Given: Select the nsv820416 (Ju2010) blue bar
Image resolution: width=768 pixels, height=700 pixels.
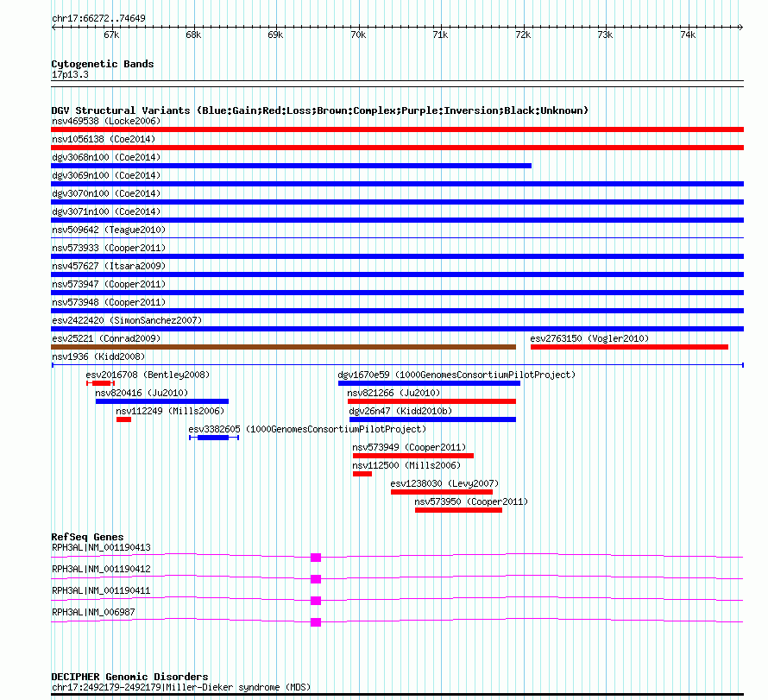Looking at the screenshot, I should point(162,401).
